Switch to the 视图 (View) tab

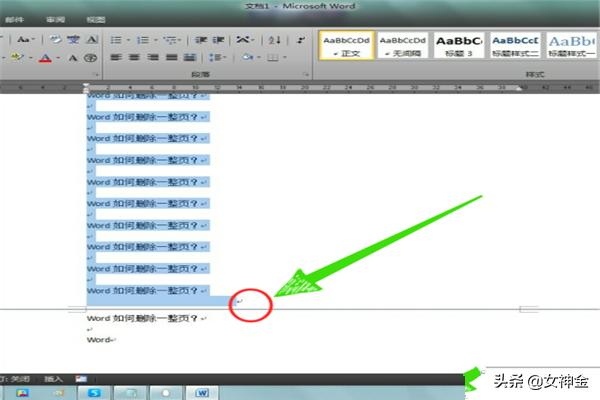click(x=95, y=19)
